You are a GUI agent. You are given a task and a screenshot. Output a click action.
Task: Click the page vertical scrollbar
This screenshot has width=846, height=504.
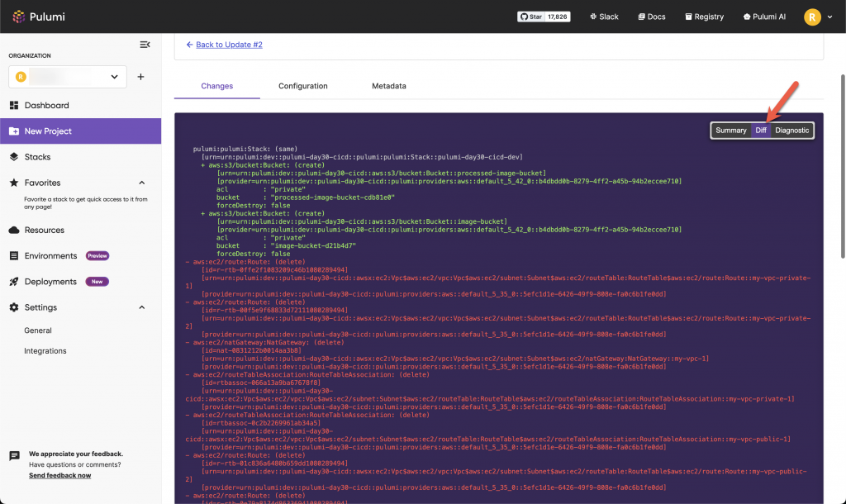coord(843,166)
